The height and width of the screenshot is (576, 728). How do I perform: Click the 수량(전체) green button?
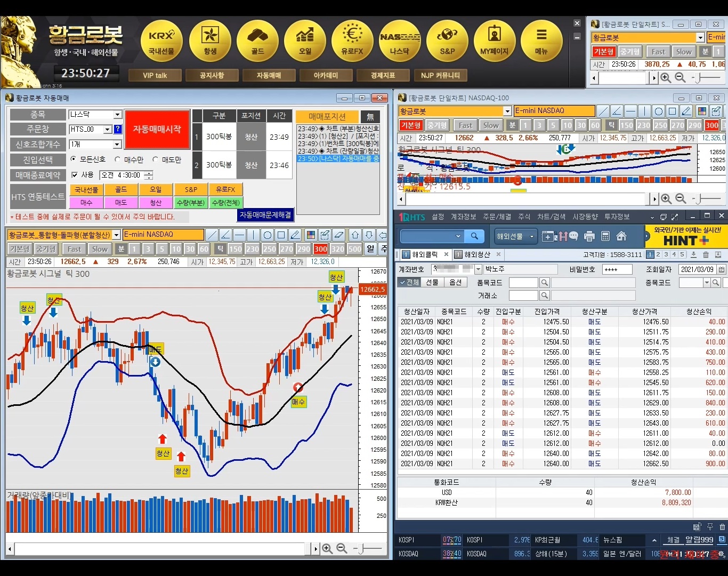click(225, 203)
